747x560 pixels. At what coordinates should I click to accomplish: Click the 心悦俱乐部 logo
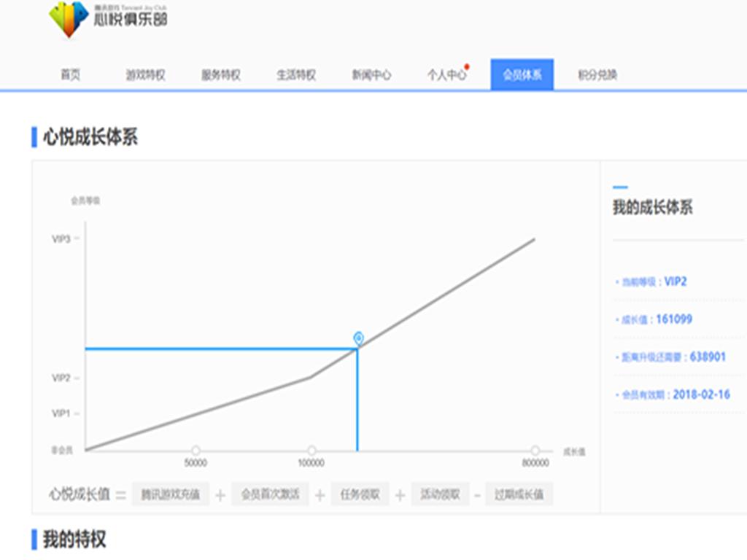pyautogui.click(x=109, y=20)
